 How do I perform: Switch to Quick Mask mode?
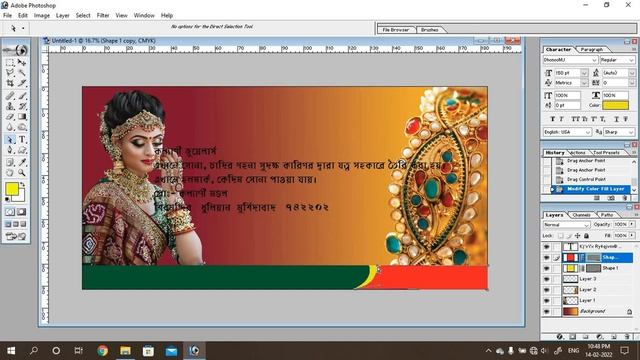(22, 212)
